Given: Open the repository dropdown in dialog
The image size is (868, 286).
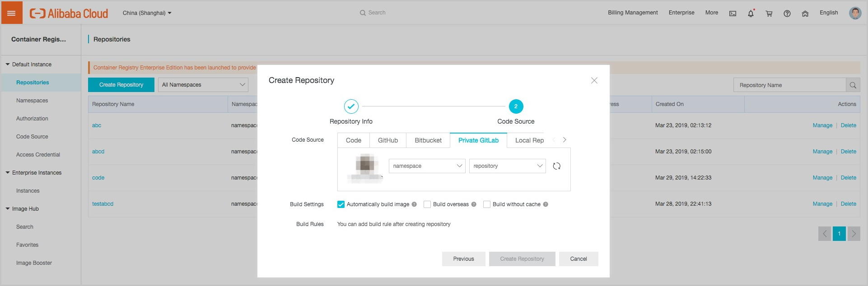Looking at the screenshot, I should [507, 166].
